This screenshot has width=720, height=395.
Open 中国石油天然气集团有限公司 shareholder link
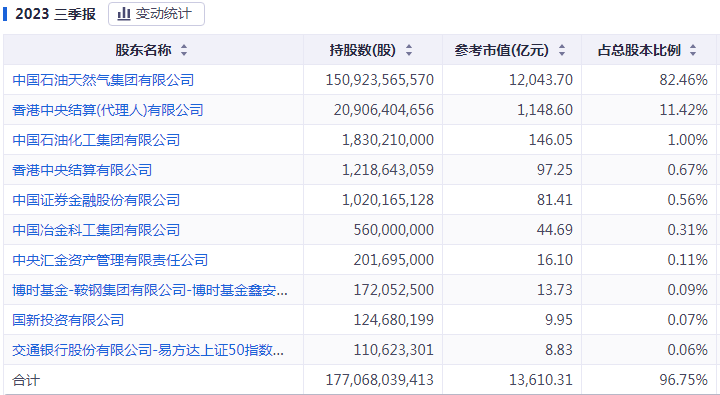pos(103,80)
